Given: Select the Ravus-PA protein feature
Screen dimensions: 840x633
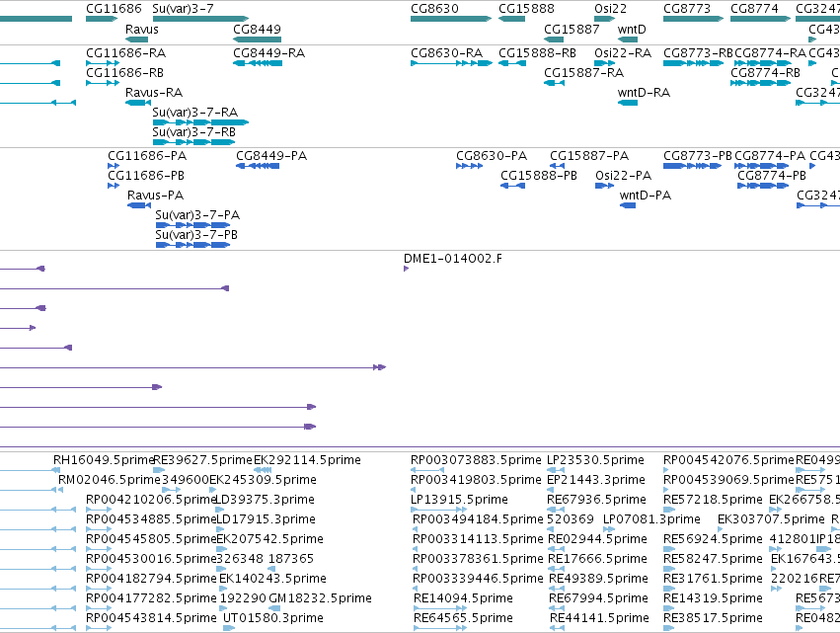Looking at the screenshot, I should point(139,205).
